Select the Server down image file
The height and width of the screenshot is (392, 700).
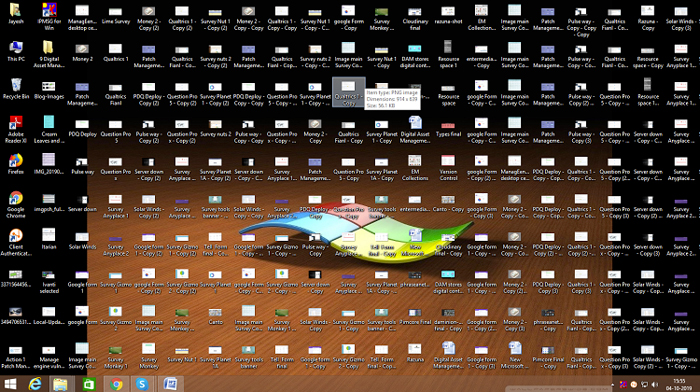[x=83, y=203]
